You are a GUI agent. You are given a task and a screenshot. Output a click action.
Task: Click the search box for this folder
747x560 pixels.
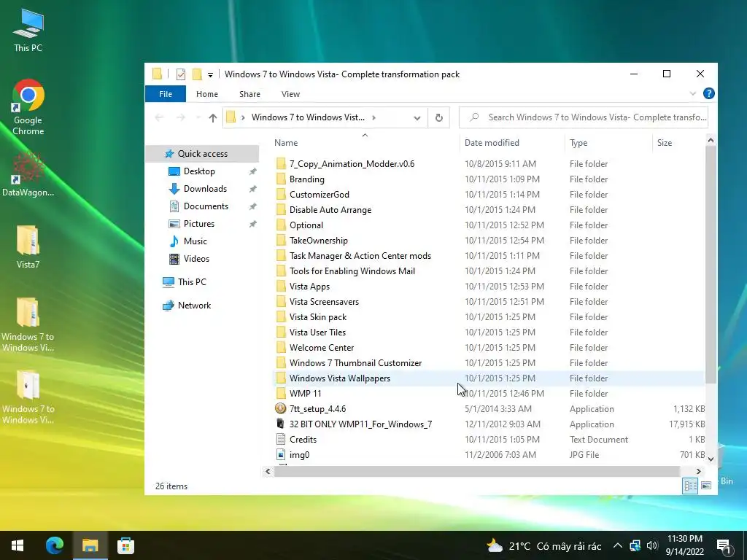point(583,117)
